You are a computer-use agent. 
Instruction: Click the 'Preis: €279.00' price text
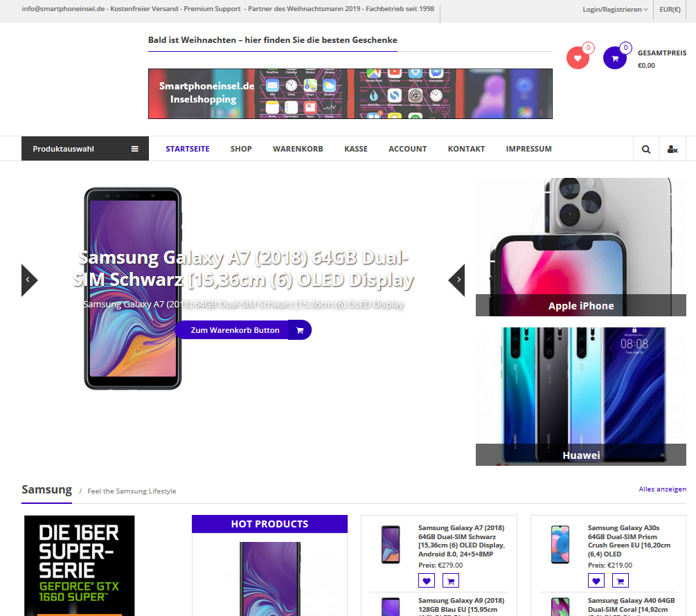pyautogui.click(x=440, y=565)
